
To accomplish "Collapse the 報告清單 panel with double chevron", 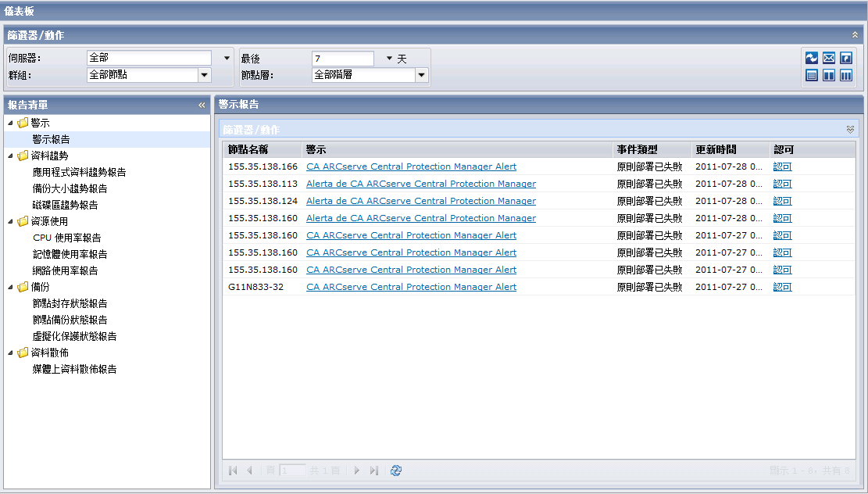I will [202, 105].
